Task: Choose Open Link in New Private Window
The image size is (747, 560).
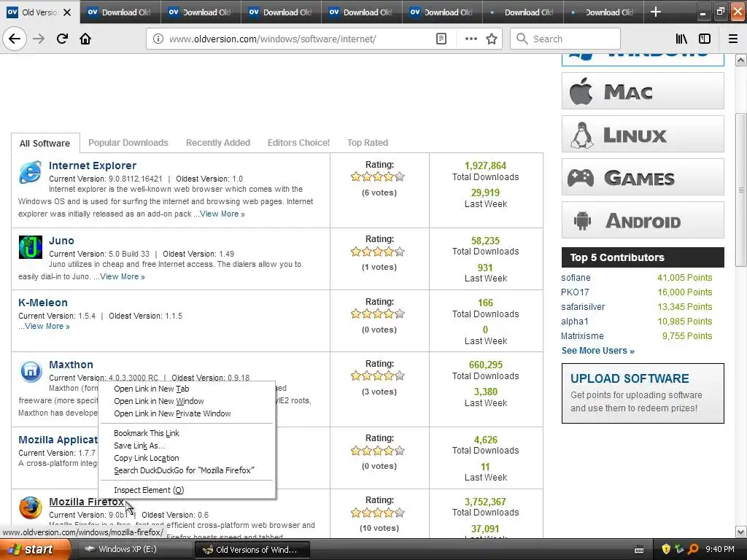Action: pos(187,413)
